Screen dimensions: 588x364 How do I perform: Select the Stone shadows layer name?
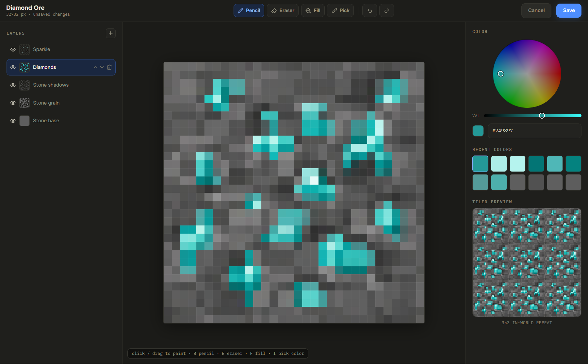coord(51,85)
